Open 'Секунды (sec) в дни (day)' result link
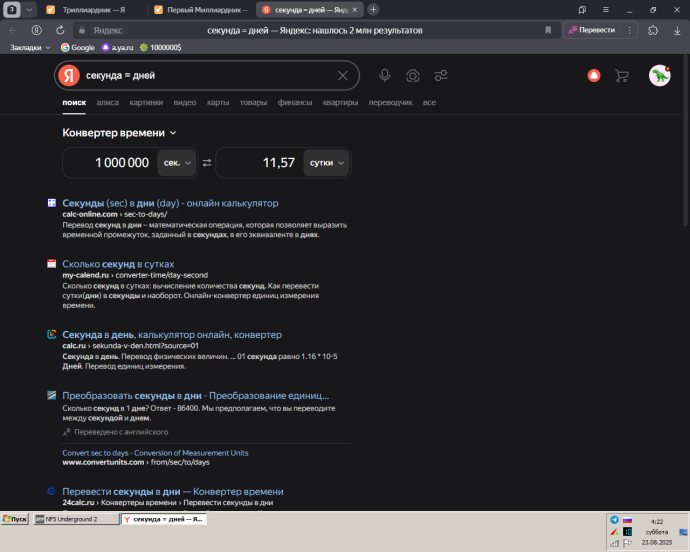The height and width of the screenshot is (552, 690). coord(170,203)
